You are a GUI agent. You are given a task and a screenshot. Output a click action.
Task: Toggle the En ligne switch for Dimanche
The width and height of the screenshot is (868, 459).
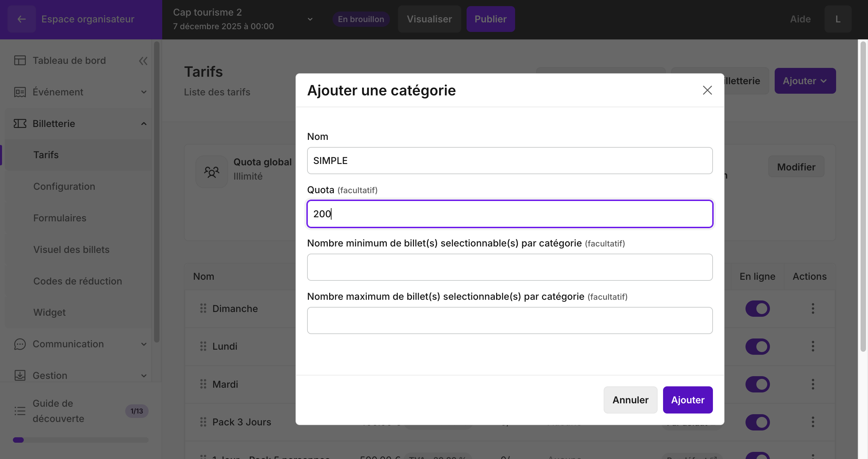757,309
